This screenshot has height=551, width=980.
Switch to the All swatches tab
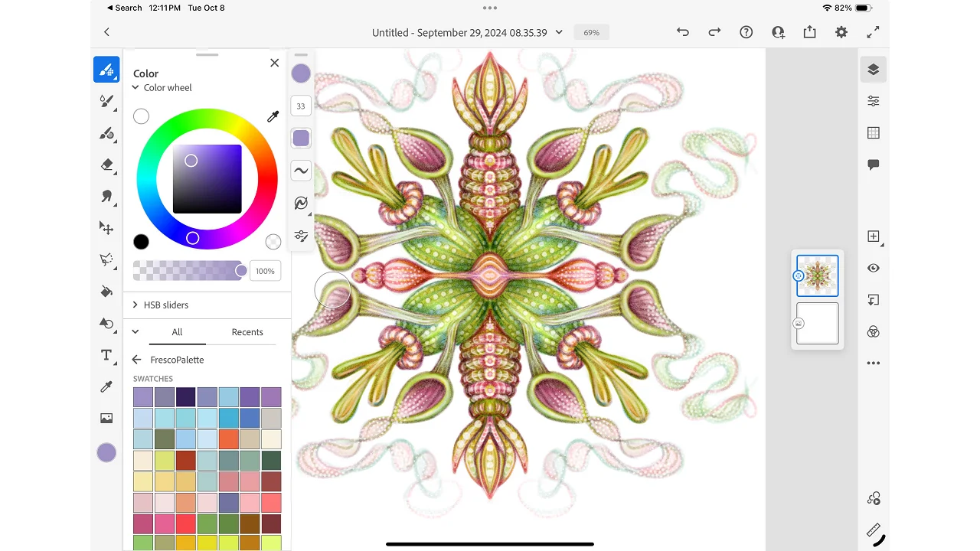[177, 332]
